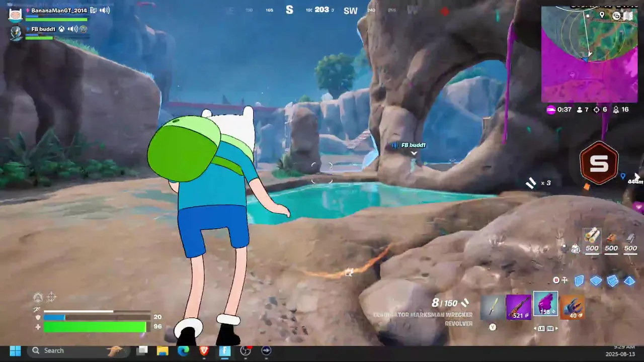Click the B build mode button prompt

556,280
